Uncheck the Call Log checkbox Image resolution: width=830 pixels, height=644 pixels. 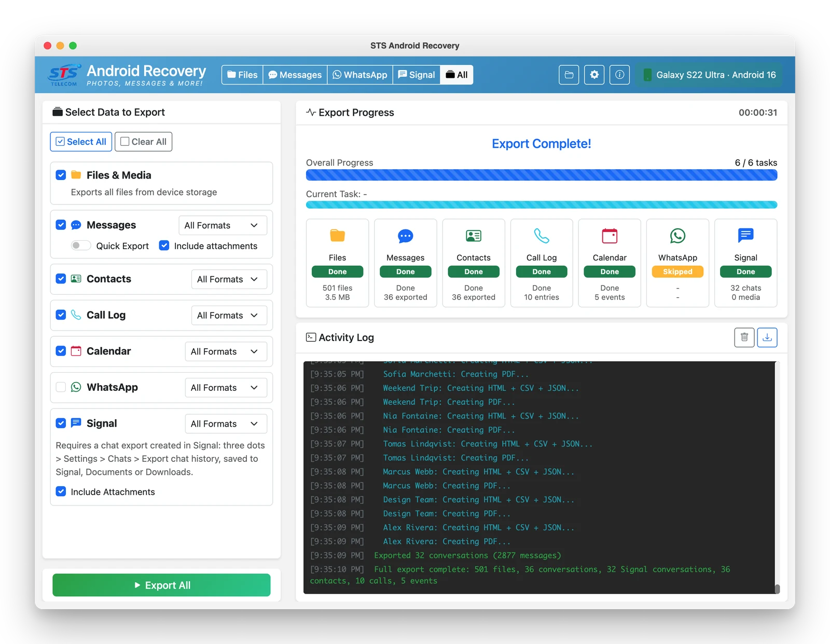[x=61, y=315]
